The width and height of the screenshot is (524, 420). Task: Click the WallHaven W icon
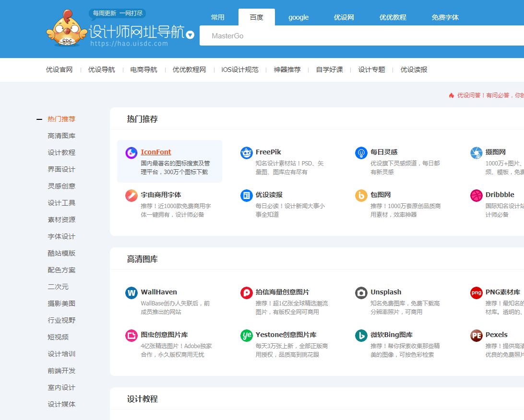[131, 293]
